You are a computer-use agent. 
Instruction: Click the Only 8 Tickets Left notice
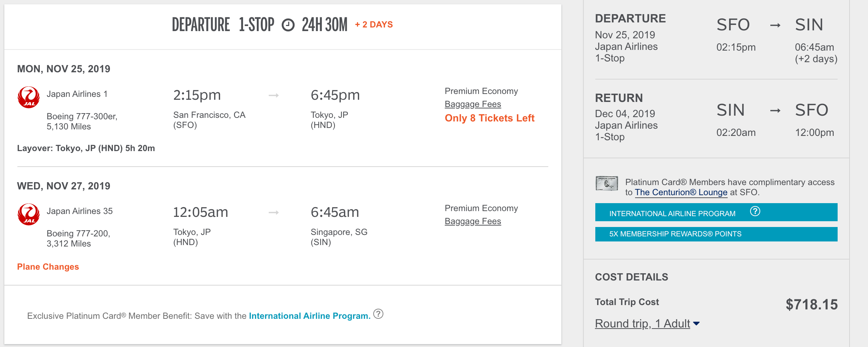pos(489,118)
